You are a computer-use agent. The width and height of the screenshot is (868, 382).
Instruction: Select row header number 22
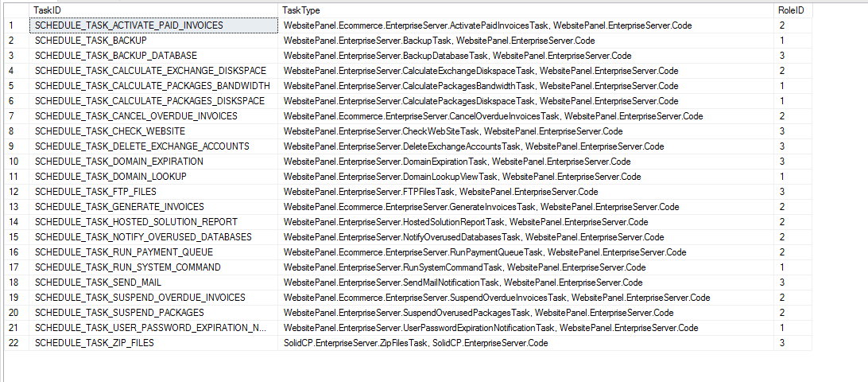tap(16, 343)
